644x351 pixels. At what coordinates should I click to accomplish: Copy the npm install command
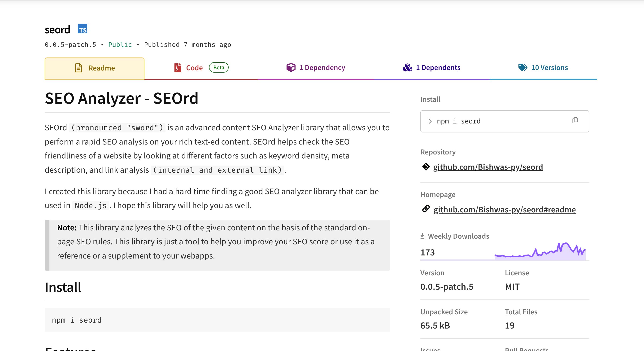click(575, 121)
